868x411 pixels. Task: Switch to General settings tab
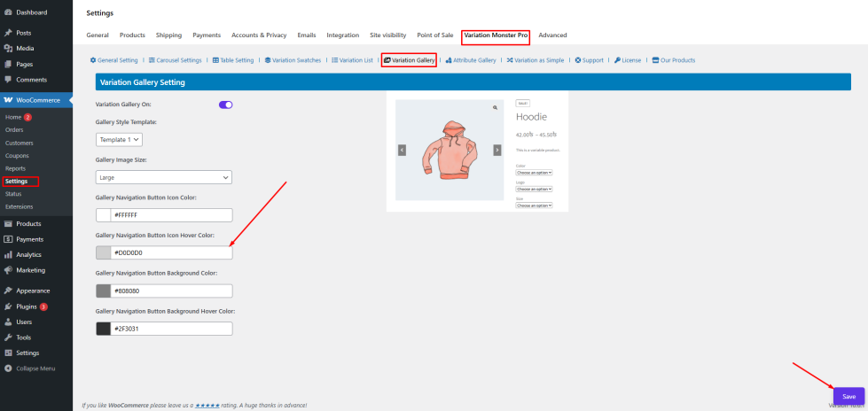tap(98, 35)
